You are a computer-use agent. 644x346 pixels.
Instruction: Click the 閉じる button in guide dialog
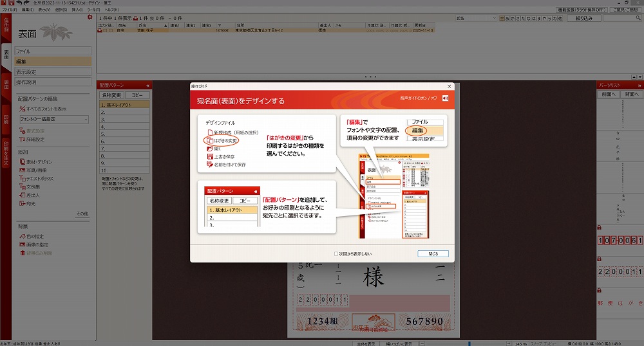pyautogui.click(x=432, y=253)
